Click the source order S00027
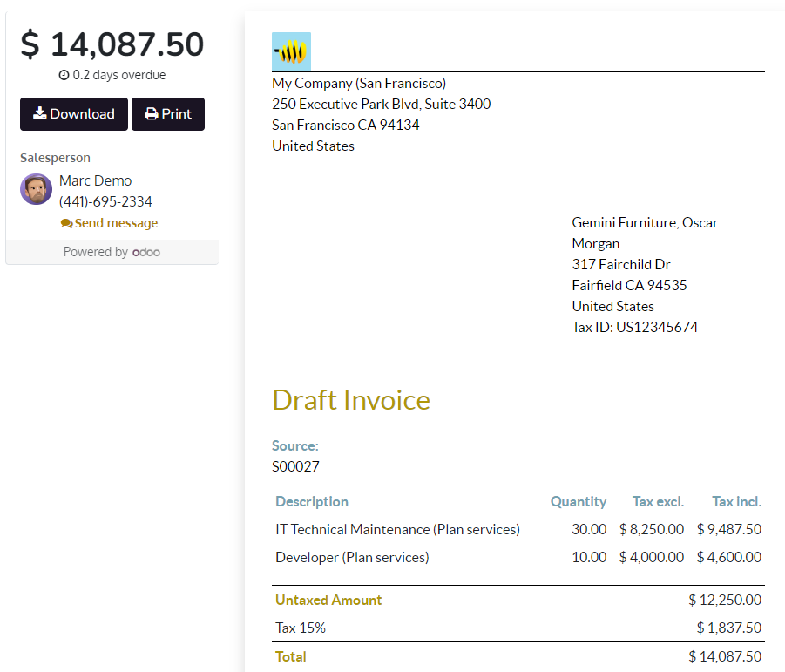This screenshot has height=672, width=785. 295,466
